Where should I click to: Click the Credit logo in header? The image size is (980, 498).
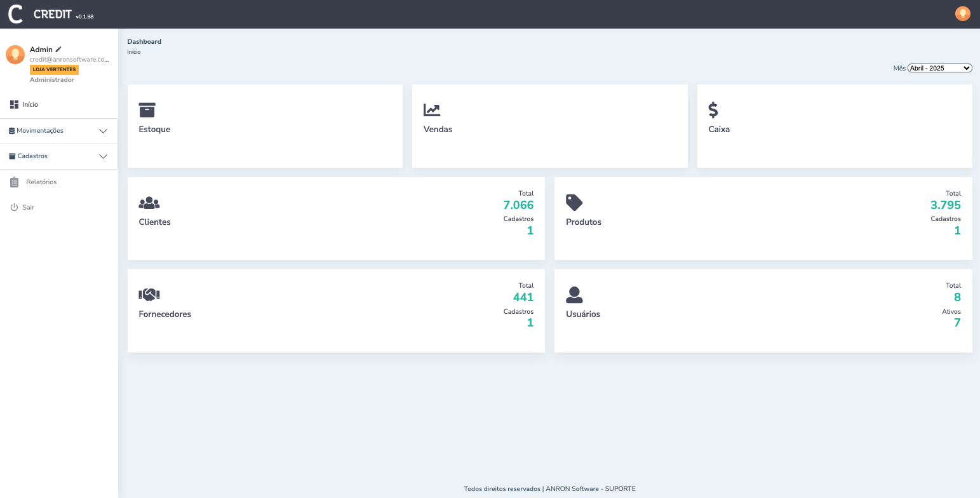click(16, 14)
